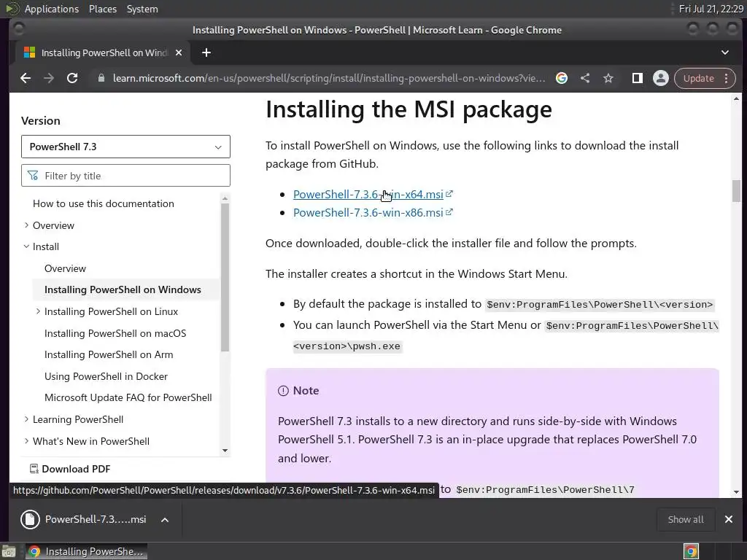Open the PowerShell 7.3 version dropdown
Image resolution: width=747 pixels, height=560 pixels.
pyautogui.click(x=125, y=147)
